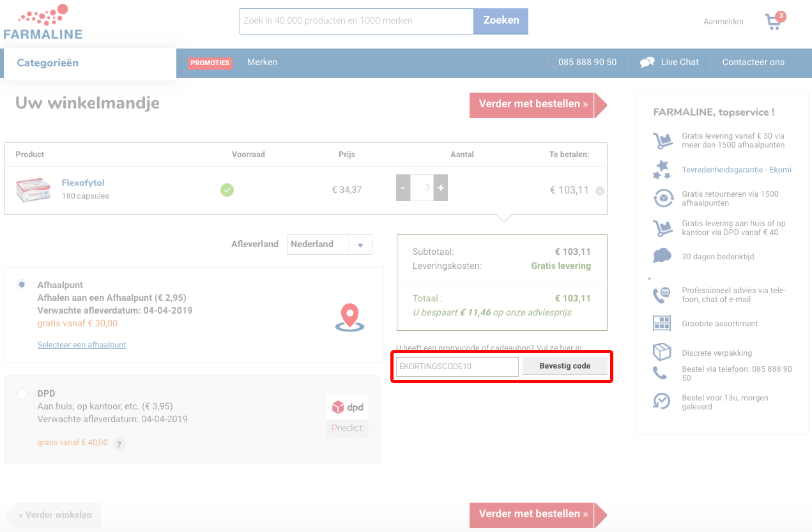
Task: Click the Uw winkelmandje heading
Action: point(88,103)
